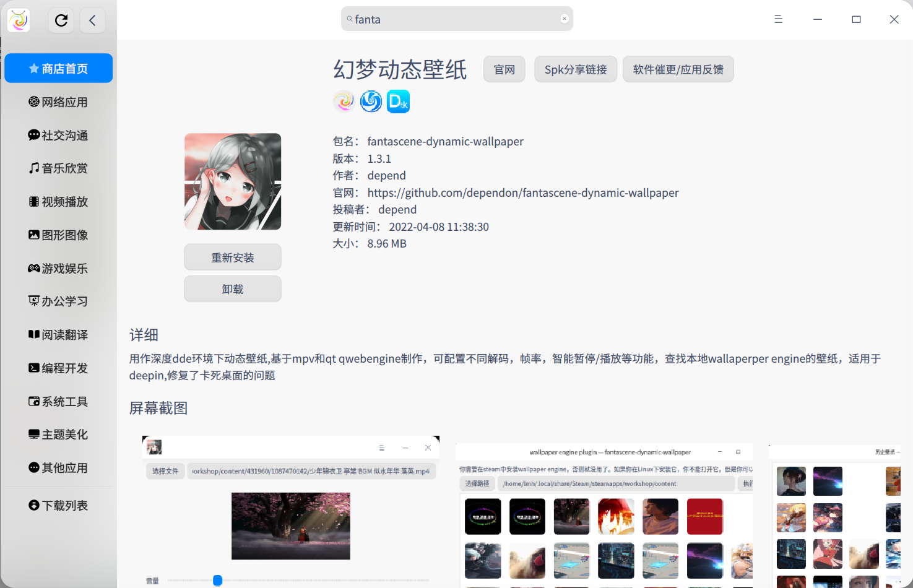Open the hamburger settings menu
913x588 pixels.
(778, 19)
